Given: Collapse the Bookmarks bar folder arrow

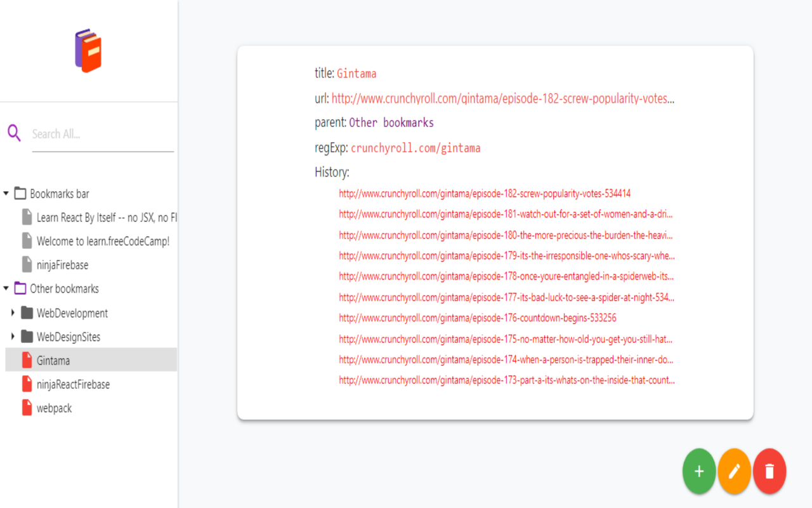Looking at the screenshot, I should 6,193.
